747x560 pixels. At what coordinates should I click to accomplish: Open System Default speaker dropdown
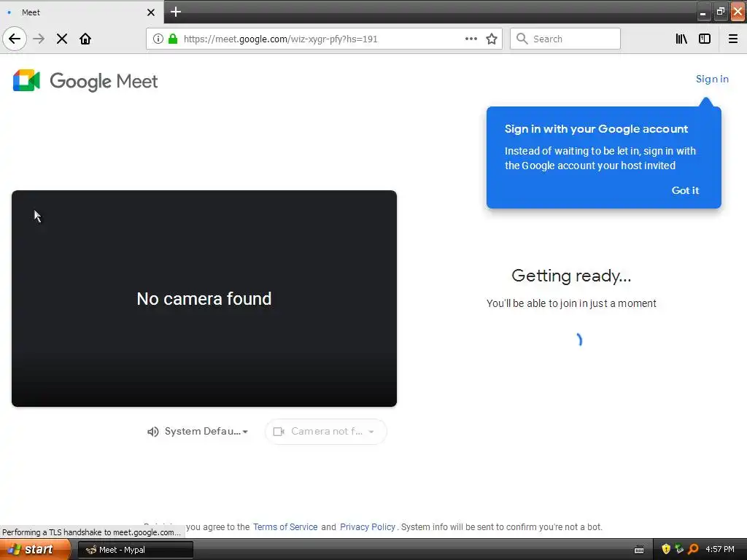(198, 432)
